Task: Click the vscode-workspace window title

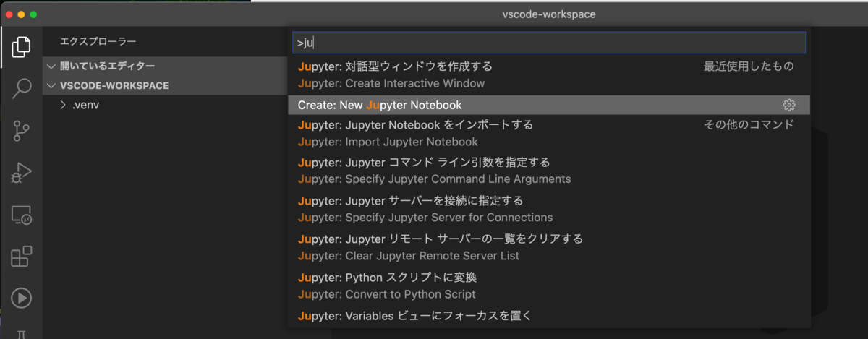Action: [549, 14]
